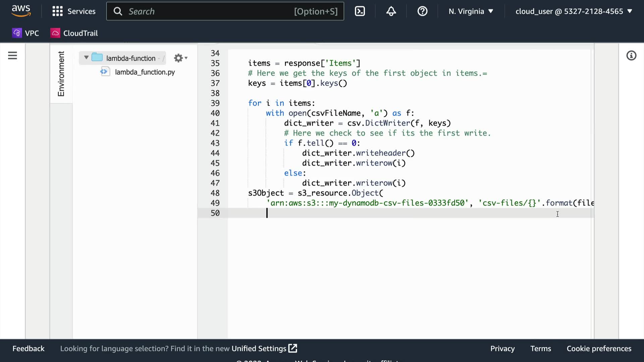Viewport: 644px width, 362px height.
Task: Select lambda_function.py in the file tree
Action: tap(145, 72)
